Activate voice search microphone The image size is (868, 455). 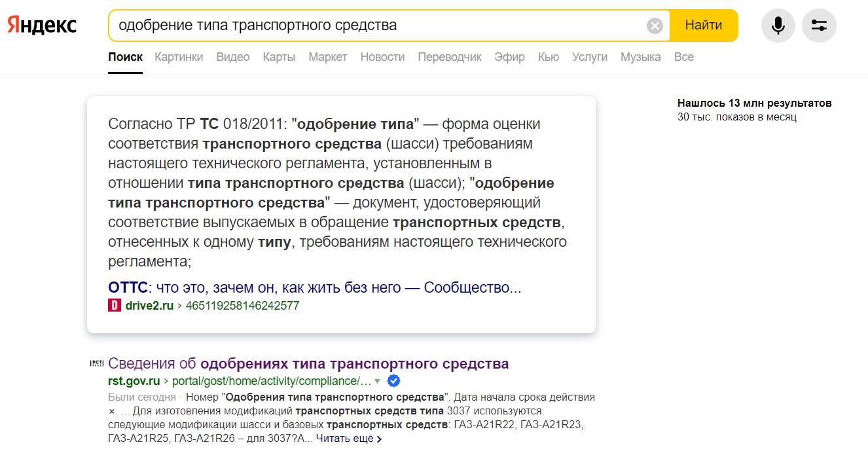(778, 26)
